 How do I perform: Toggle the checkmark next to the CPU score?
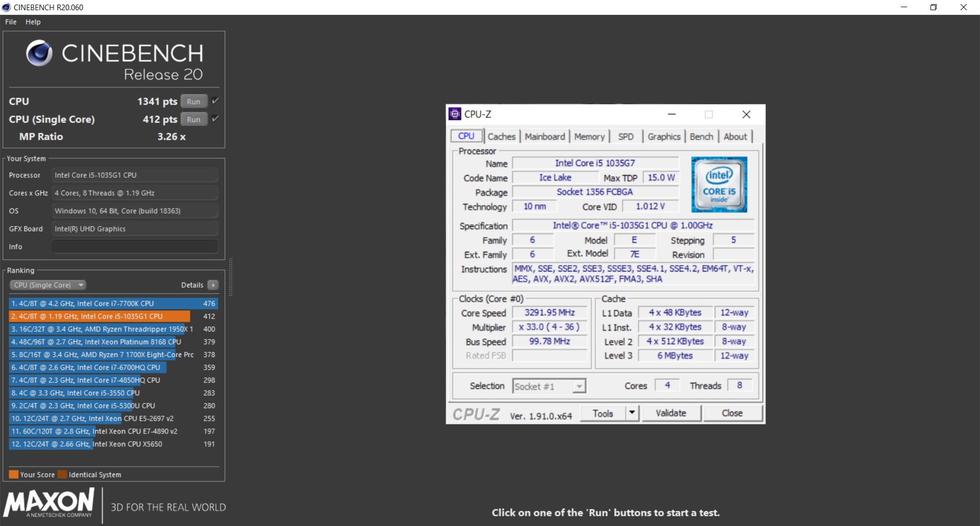point(214,101)
